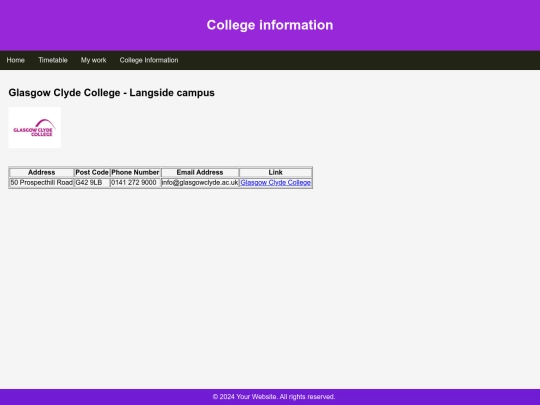Click the Email Address column header
This screenshot has height=405, width=540.
coord(200,173)
